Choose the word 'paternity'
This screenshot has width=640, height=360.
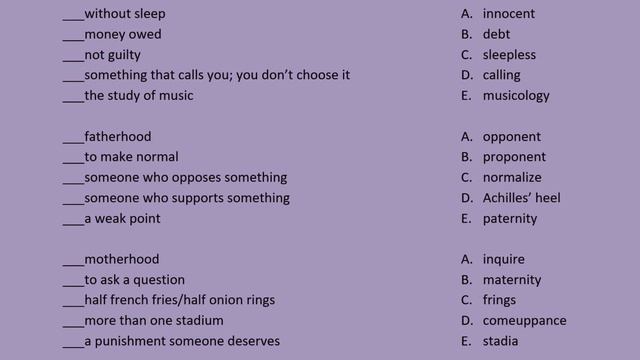(x=510, y=219)
